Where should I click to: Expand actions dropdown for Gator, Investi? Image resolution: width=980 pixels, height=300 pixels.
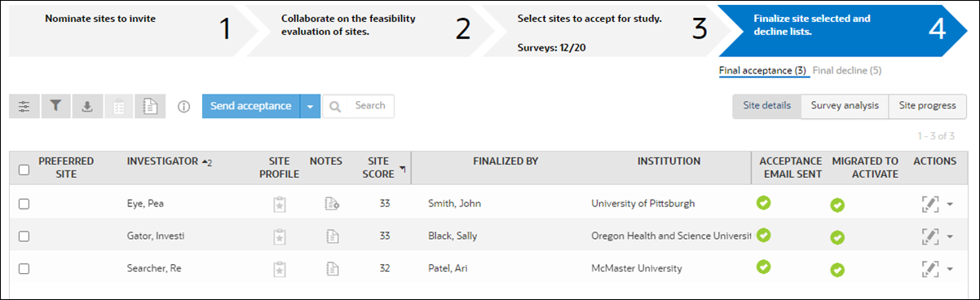pos(951,236)
